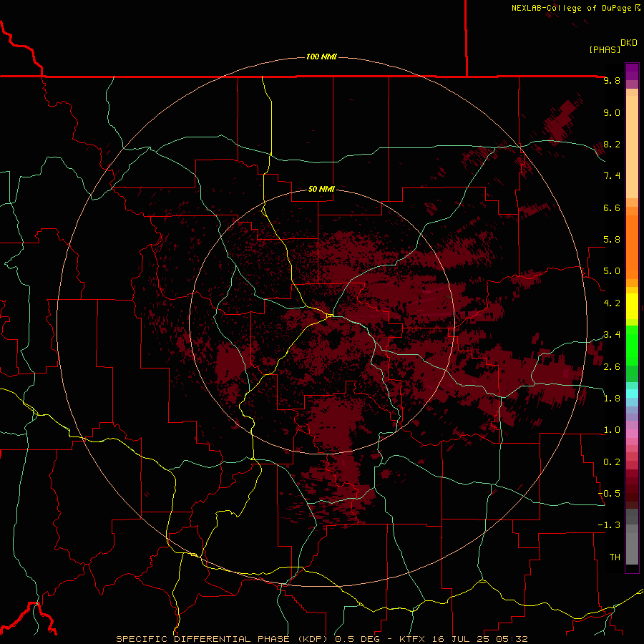Viewport: 644px width, 644px height.
Task: Click the 2.6 value on the color scale
Action: (612, 367)
